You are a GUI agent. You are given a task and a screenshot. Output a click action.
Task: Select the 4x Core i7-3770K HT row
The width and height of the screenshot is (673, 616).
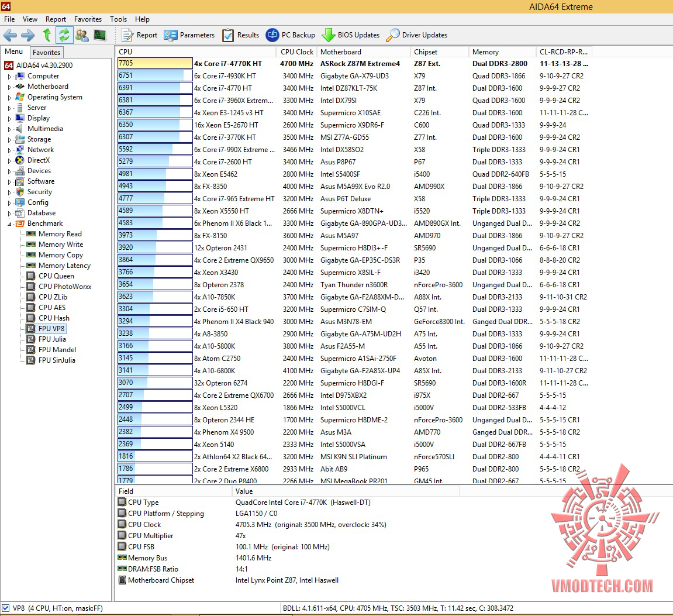point(353,137)
